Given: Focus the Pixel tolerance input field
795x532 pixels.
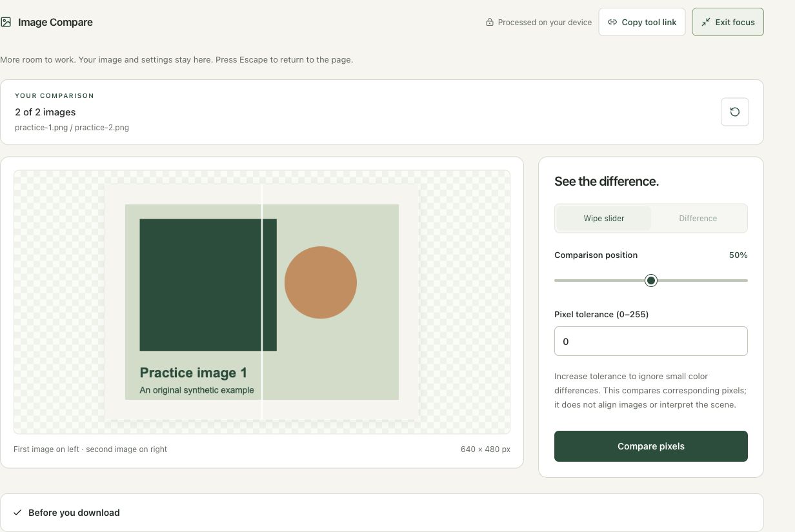Looking at the screenshot, I should coord(651,341).
